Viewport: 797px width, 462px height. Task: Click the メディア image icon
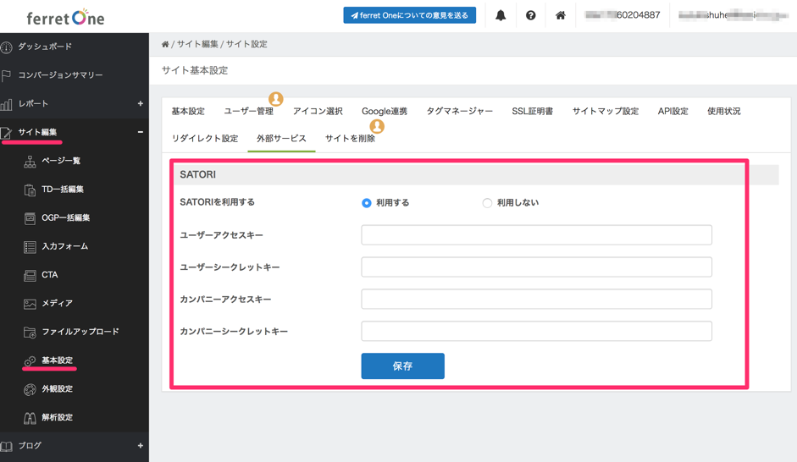tap(30, 304)
